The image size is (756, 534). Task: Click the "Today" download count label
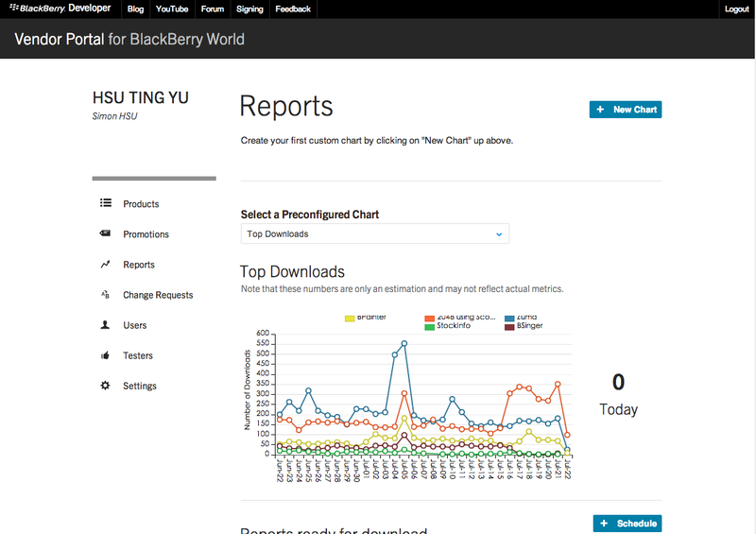tap(618, 409)
